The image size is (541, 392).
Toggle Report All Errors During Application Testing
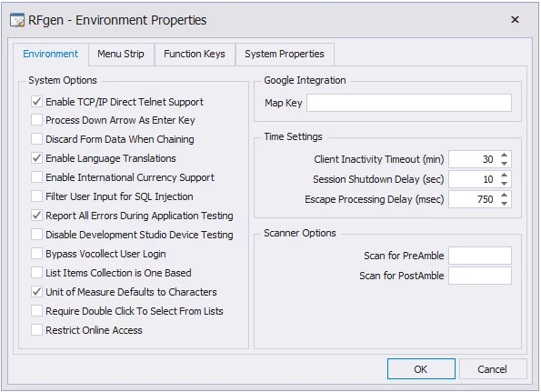36,216
